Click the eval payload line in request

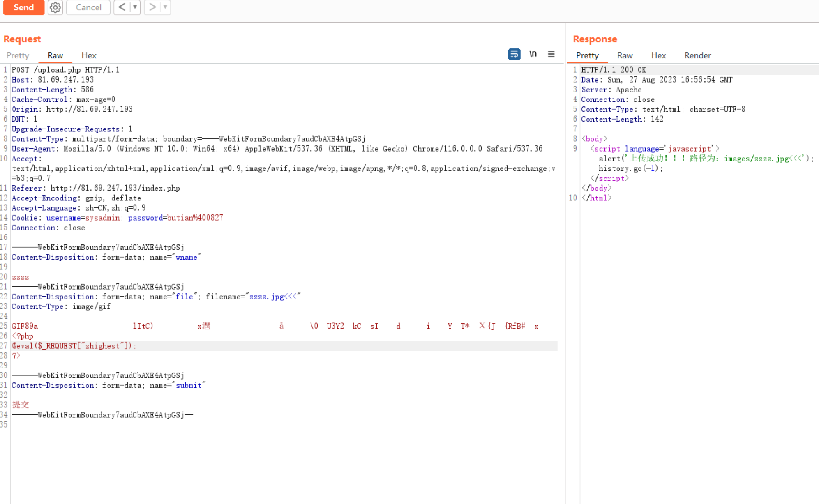point(74,346)
